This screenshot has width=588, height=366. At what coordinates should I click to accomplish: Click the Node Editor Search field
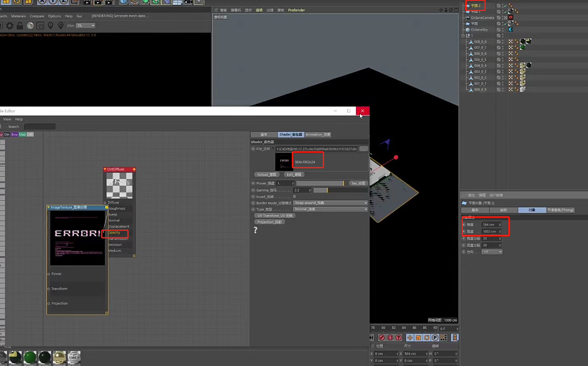(x=40, y=126)
